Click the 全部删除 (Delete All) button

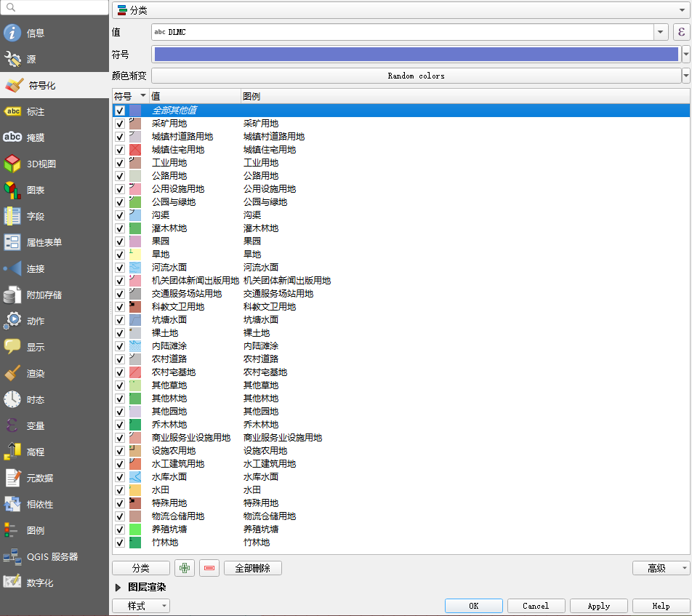tap(252, 568)
